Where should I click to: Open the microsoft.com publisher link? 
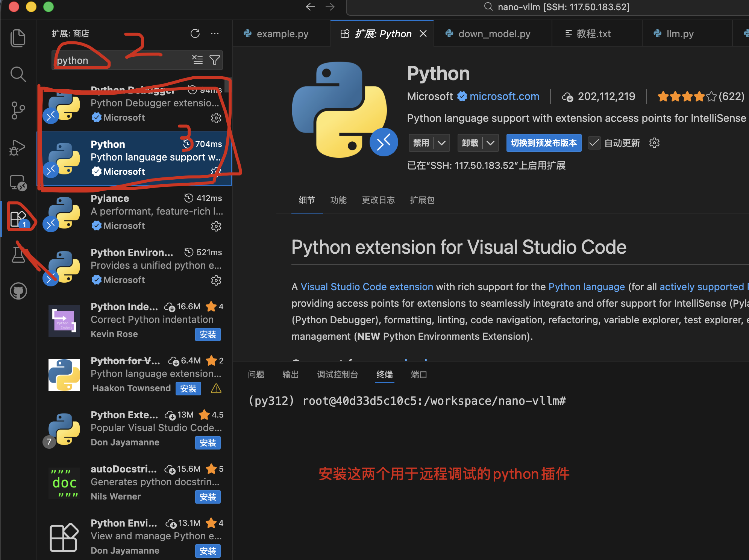coord(504,97)
